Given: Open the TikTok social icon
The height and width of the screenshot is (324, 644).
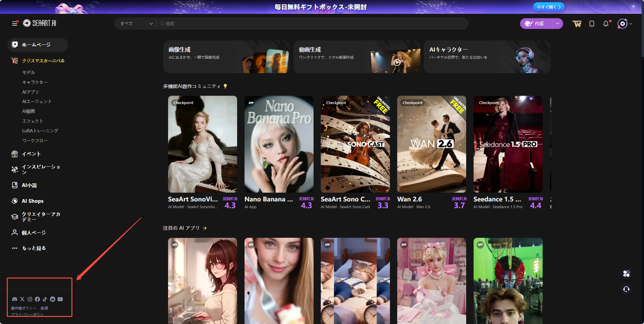Looking at the screenshot, I should [x=45, y=299].
